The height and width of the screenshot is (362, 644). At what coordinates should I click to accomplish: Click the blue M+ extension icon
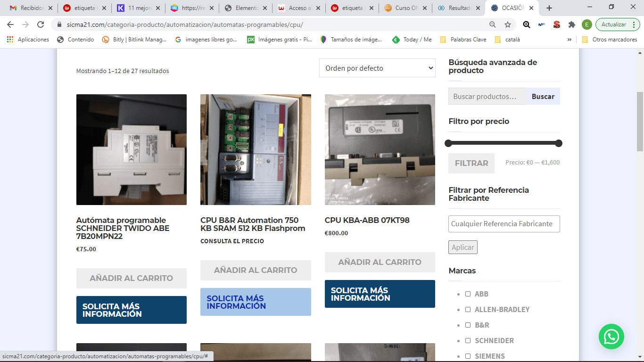click(x=542, y=25)
